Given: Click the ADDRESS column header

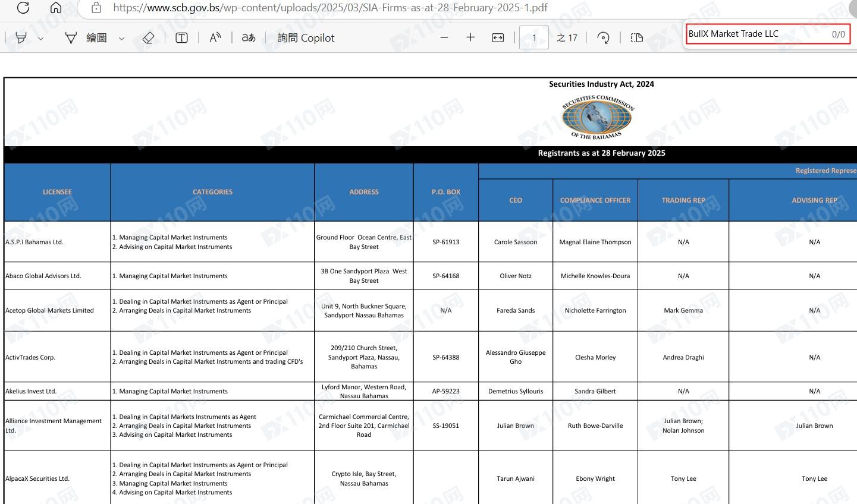Looking at the screenshot, I should pos(364,192).
